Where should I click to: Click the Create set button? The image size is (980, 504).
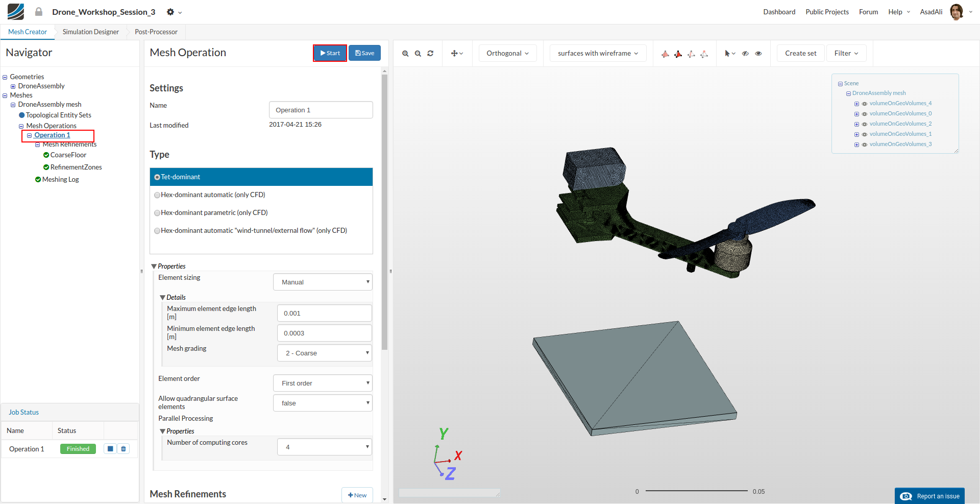800,54
